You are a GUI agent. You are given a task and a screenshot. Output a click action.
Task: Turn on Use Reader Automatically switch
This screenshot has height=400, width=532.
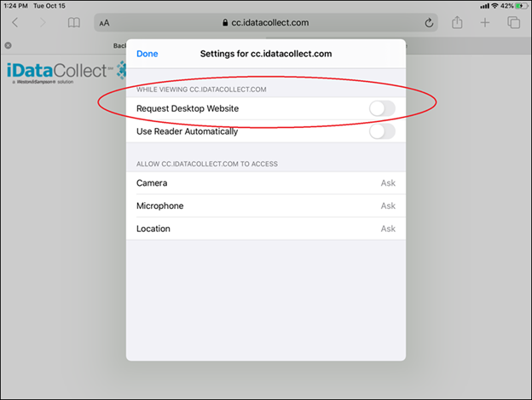(x=382, y=131)
